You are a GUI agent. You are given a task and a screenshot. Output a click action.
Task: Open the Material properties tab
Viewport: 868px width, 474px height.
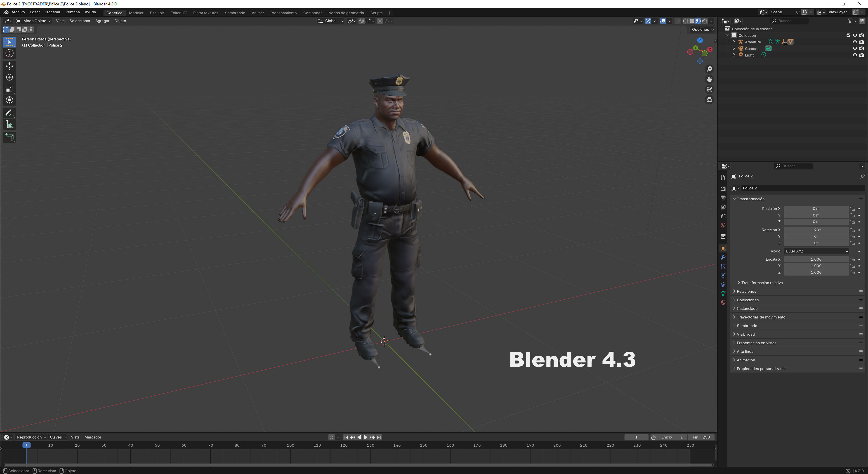click(x=723, y=303)
